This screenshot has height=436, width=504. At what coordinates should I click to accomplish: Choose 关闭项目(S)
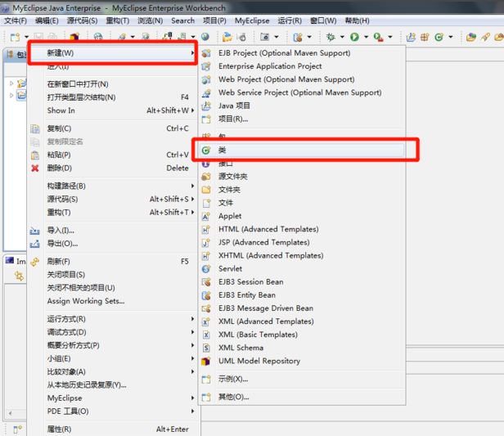click(113, 275)
